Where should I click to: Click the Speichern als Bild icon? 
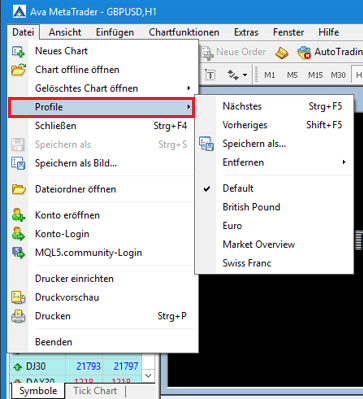pyautogui.click(x=18, y=163)
